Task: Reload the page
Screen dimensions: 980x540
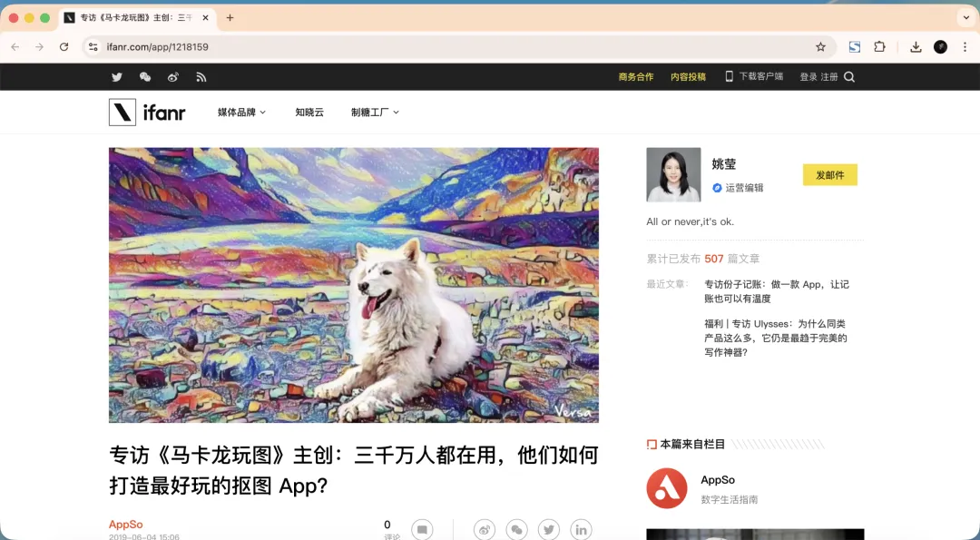Action: tap(64, 47)
